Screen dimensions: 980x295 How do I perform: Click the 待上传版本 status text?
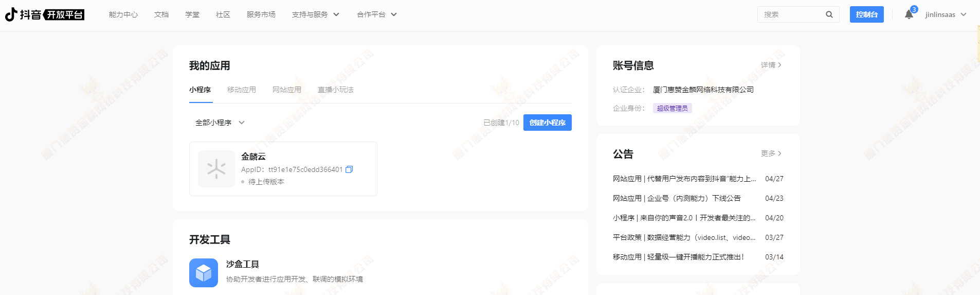click(266, 182)
